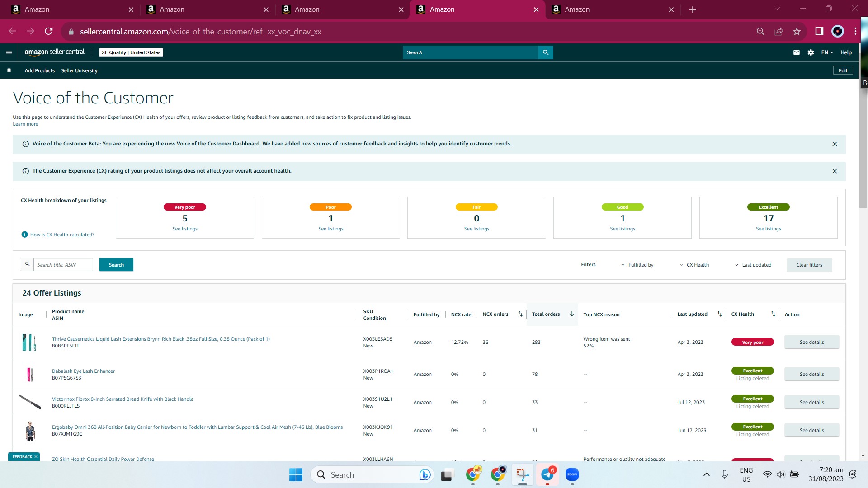Click the taskbar microphone icon
This screenshot has height=488, width=868.
(724, 474)
